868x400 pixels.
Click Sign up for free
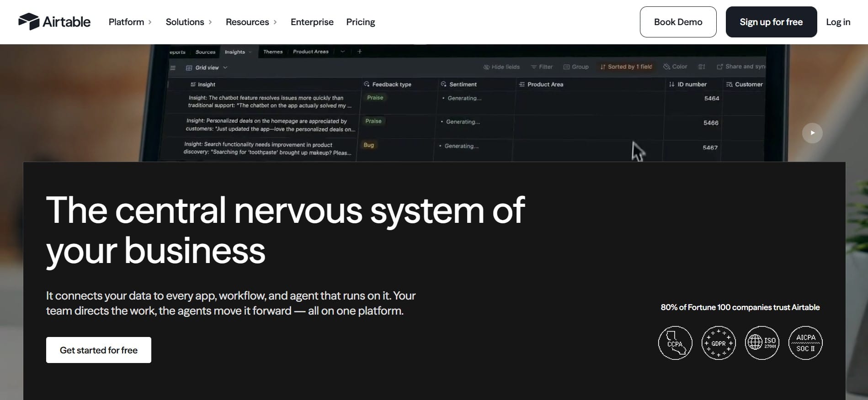(x=772, y=22)
